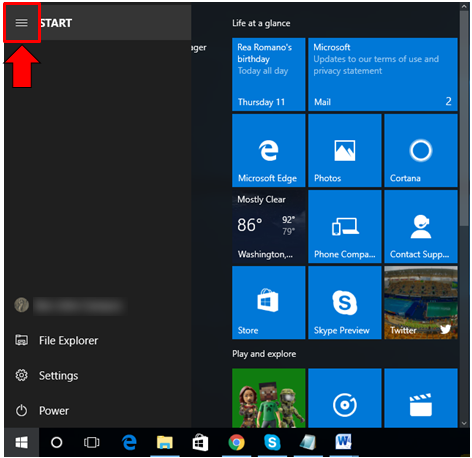
Task: Open the Movies & TV clapperboard tile
Action: [421, 398]
